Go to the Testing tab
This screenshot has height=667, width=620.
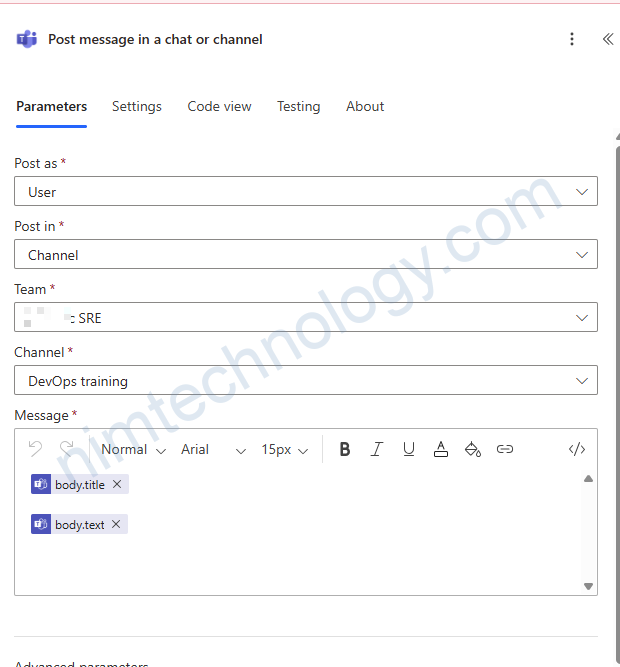[x=298, y=106]
